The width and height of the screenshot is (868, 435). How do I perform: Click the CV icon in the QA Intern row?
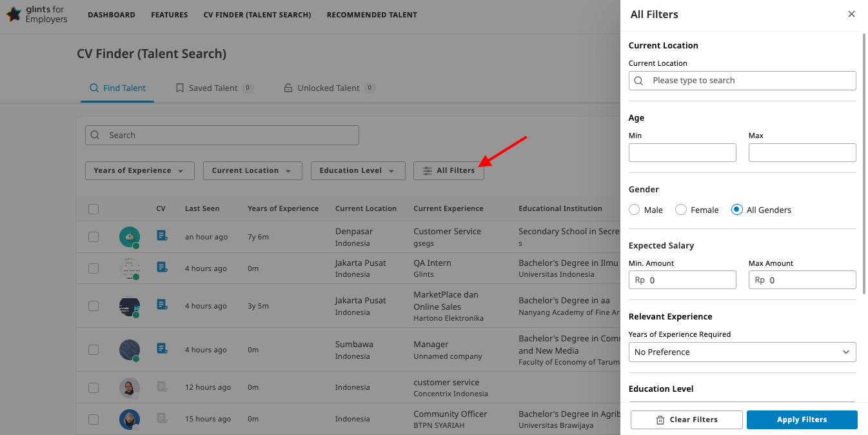(162, 267)
